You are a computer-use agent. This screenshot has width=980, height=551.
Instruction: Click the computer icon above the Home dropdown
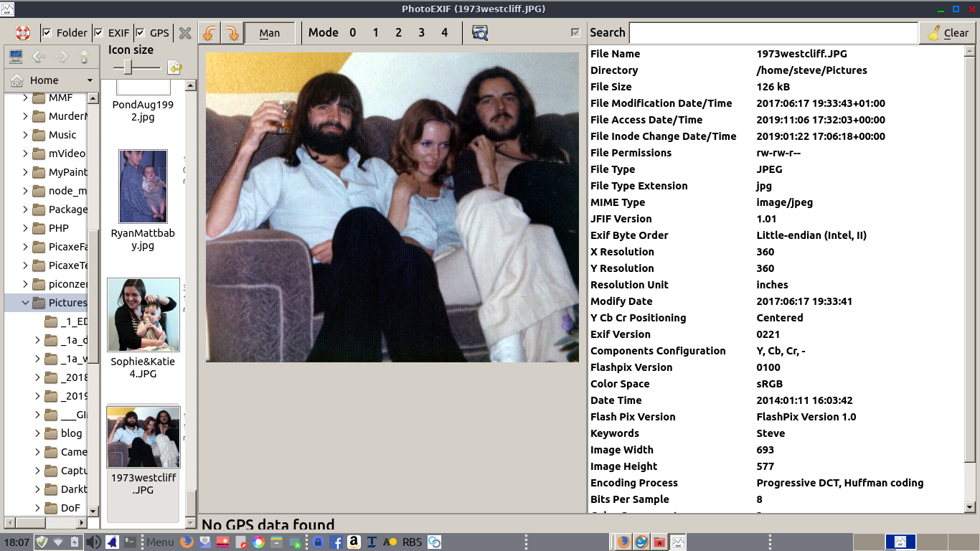(16, 56)
